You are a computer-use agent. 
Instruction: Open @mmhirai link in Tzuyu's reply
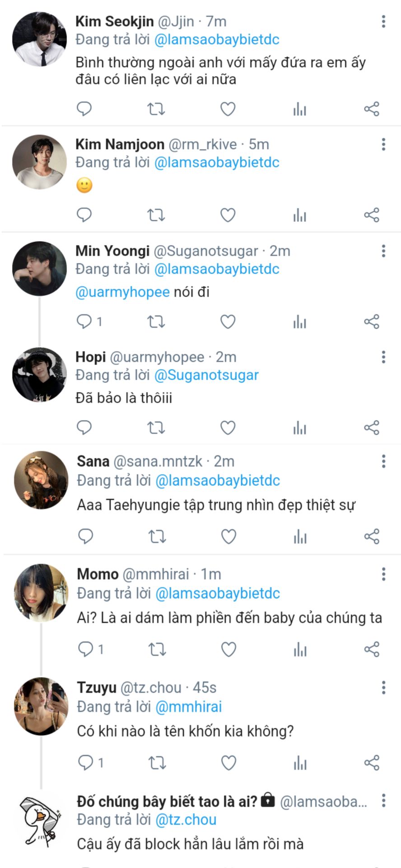pyautogui.click(x=188, y=707)
